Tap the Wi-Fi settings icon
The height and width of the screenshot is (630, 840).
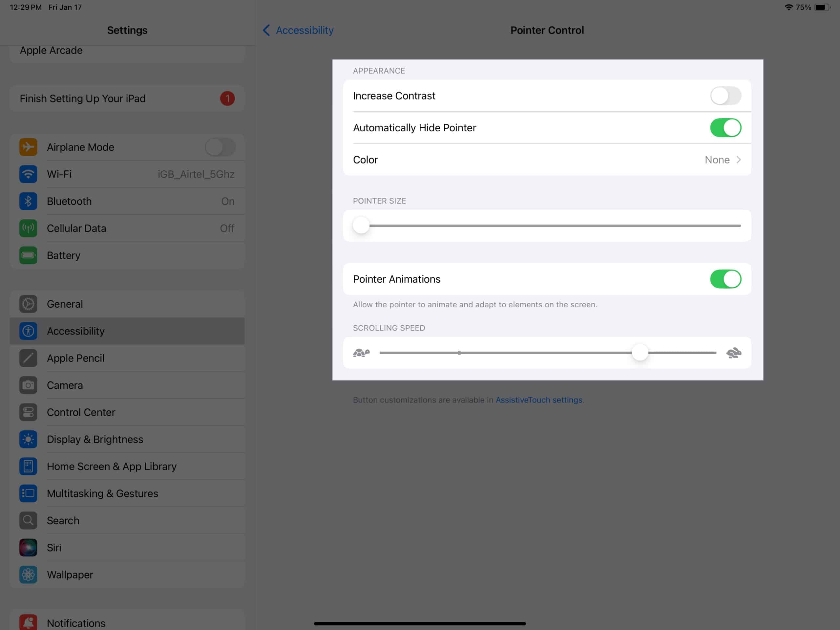[x=29, y=174]
